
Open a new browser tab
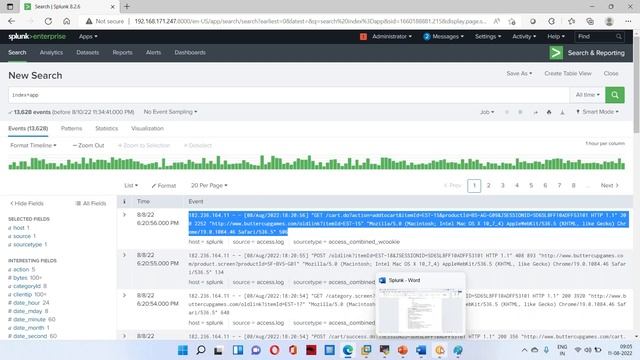pyautogui.click(x=127, y=7)
